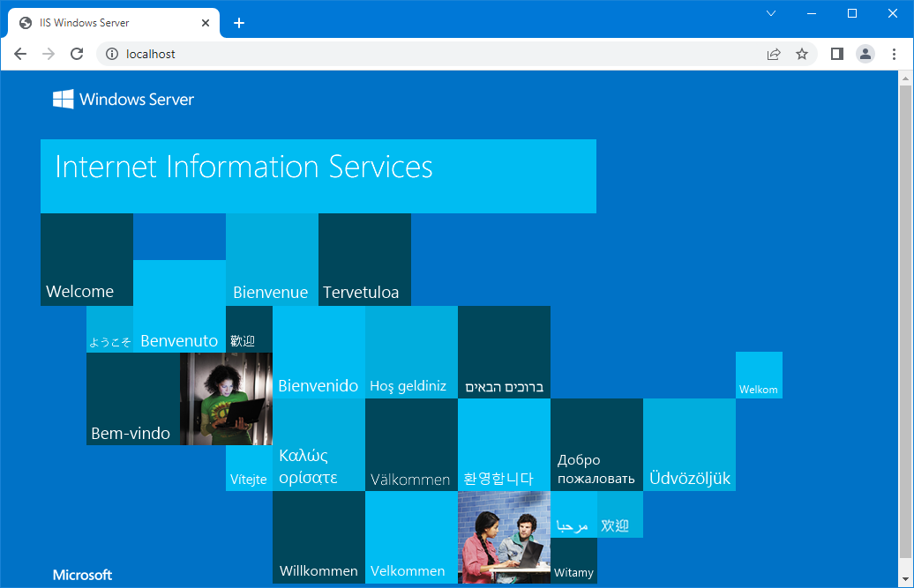The image size is (914, 588).
Task: Click the Korean 환영합니다 tile
Action: (x=505, y=445)
